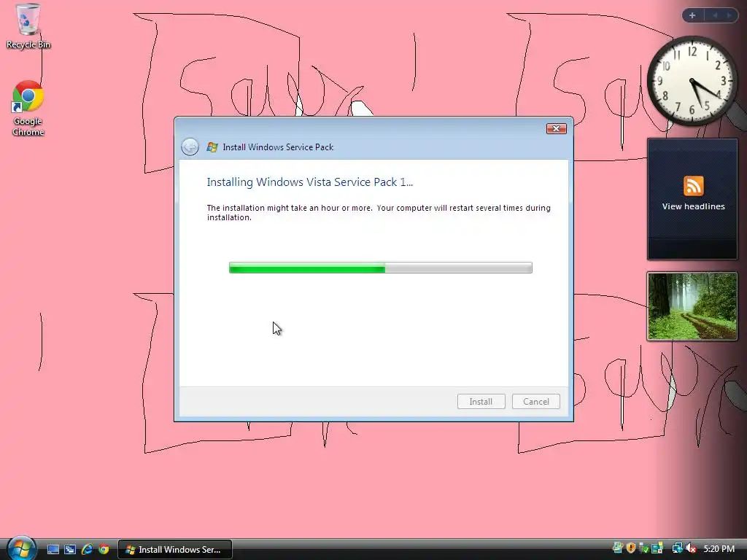Click the green installation progress bar
Image resolution: width=747 pixels, height=560 pixels.
pyautogui.click(x=381, y=268)
